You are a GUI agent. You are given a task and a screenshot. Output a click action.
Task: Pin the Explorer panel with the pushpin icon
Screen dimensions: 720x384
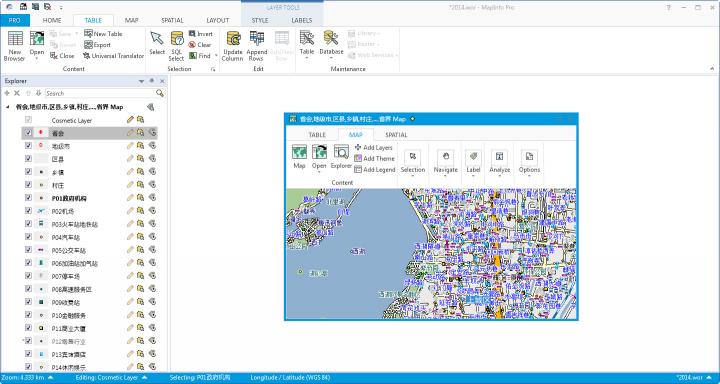(152, 81)
